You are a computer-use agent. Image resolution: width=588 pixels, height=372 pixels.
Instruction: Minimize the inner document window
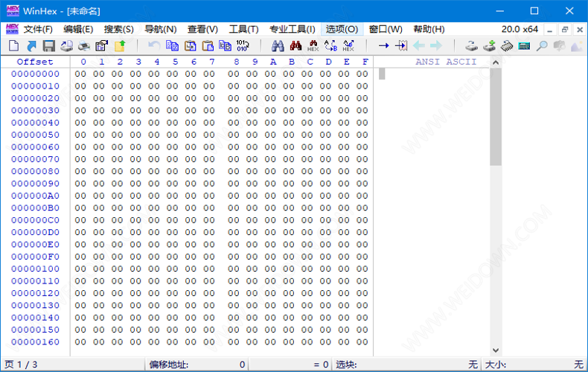pos(550,30)
